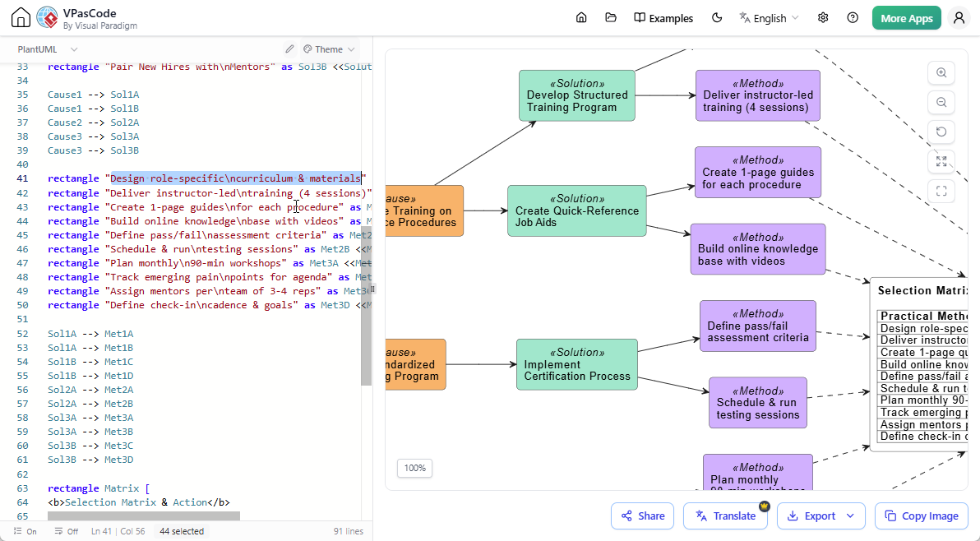This screenshot has height=541, width=980.
Task: Click the pencil edit icon in editor toolbar
Action: (289, 49)
